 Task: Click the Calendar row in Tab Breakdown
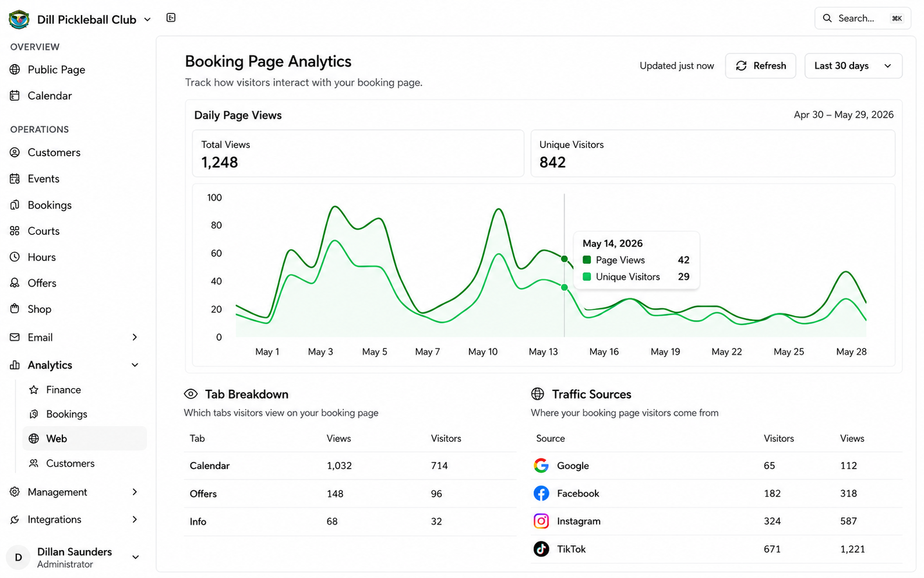[x=350, y=466]
